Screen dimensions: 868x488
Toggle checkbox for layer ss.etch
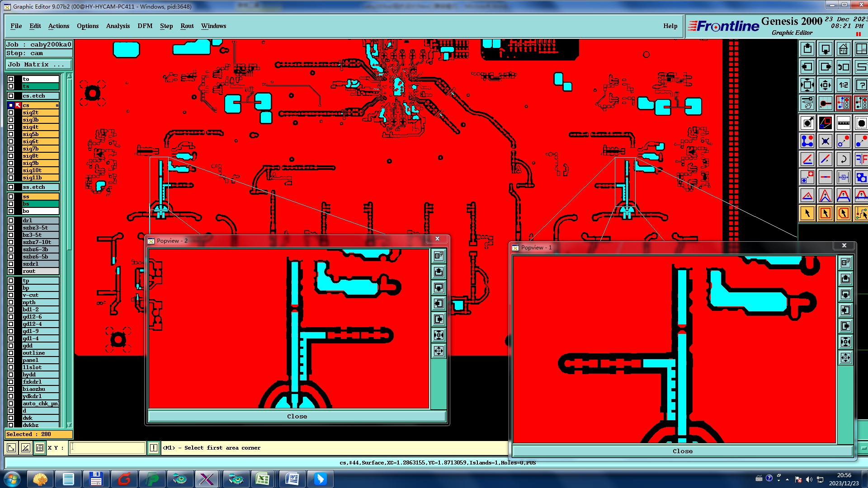(11, 187)
